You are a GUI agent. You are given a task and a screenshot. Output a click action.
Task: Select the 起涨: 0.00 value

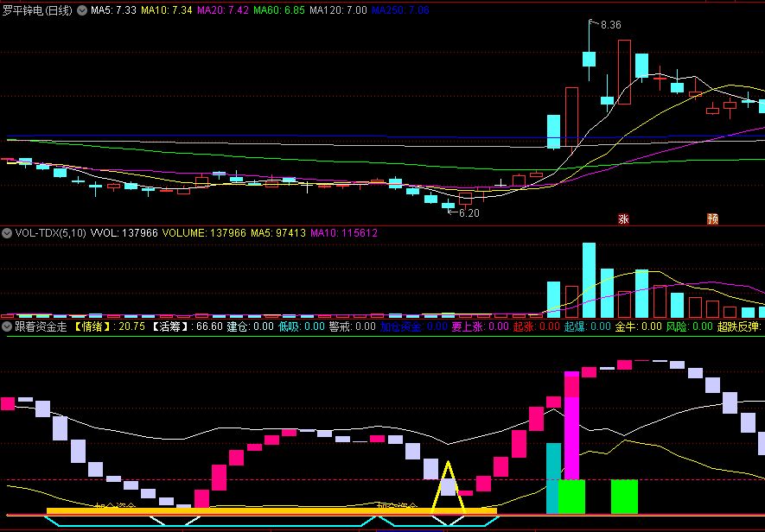(x=537, y=326)
